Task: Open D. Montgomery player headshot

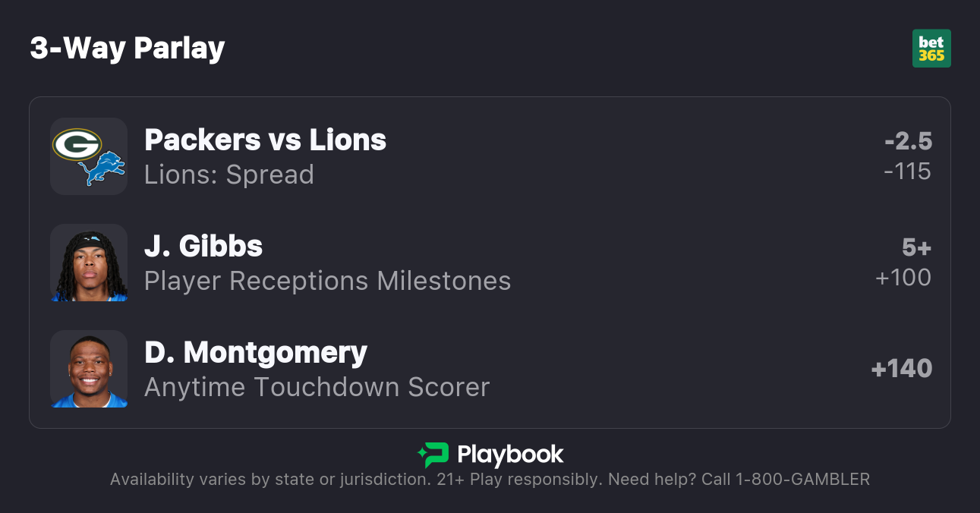Action: tap(89, 369)
